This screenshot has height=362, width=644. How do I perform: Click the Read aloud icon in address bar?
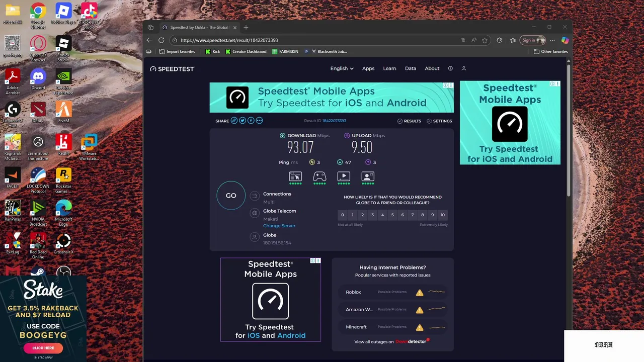pyautogui.click(x=474, y=40)
